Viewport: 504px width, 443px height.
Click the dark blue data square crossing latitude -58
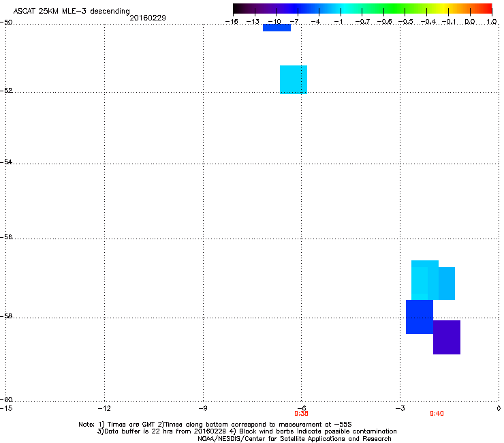pos(420,317)
